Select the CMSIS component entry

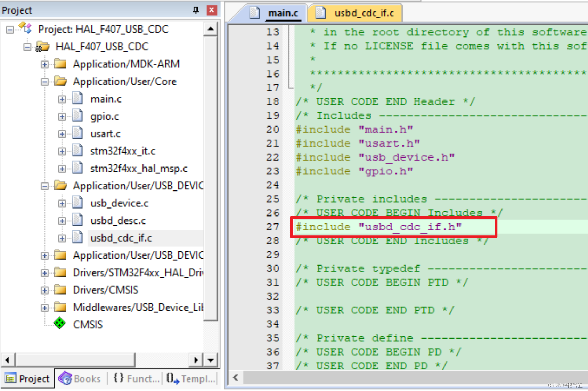(88, 325)
